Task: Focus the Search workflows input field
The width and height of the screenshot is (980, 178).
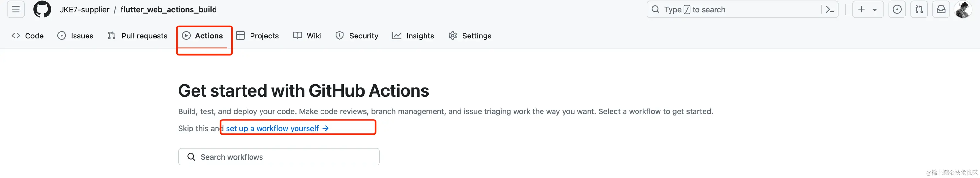Action: point(279,157)
